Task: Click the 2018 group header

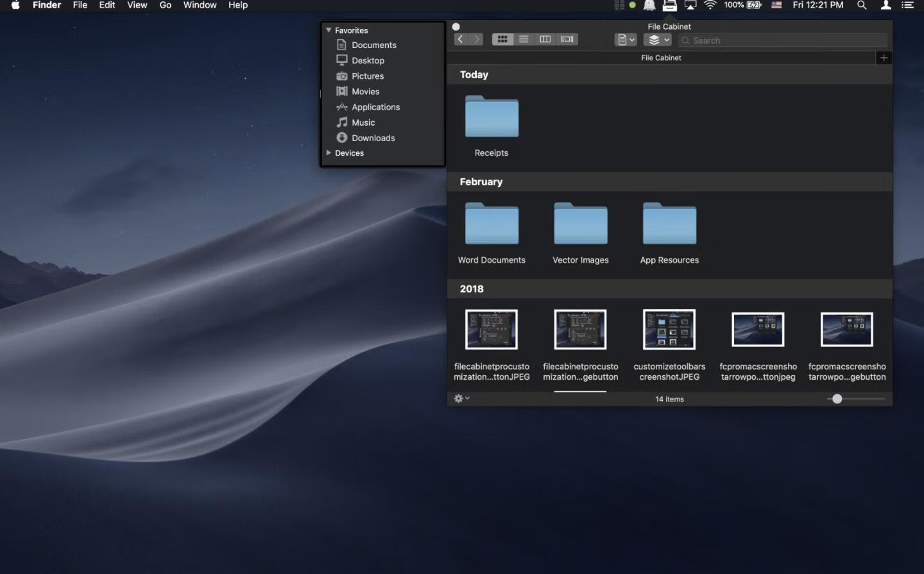Action: coord(670,289)
